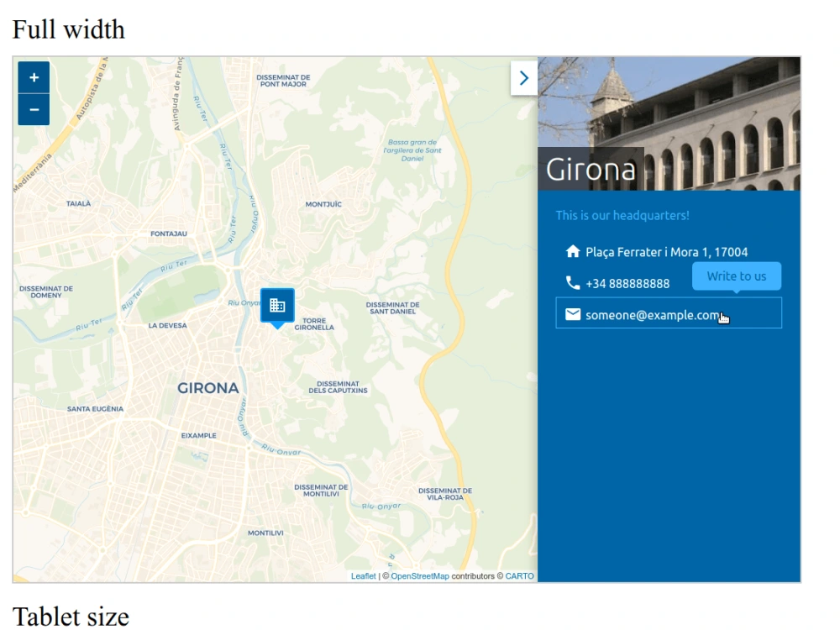Click the DISSEMINAT DE PONT MAJOR label

283,81
